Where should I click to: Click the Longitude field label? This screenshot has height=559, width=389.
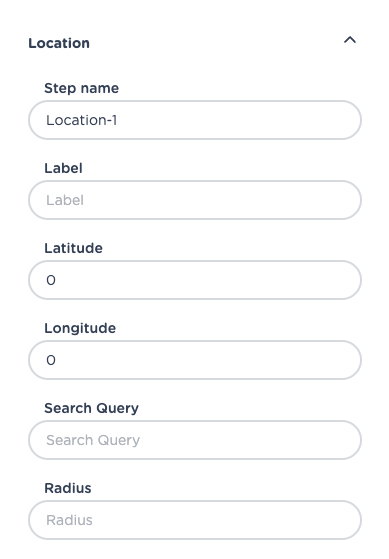[80, 328]
